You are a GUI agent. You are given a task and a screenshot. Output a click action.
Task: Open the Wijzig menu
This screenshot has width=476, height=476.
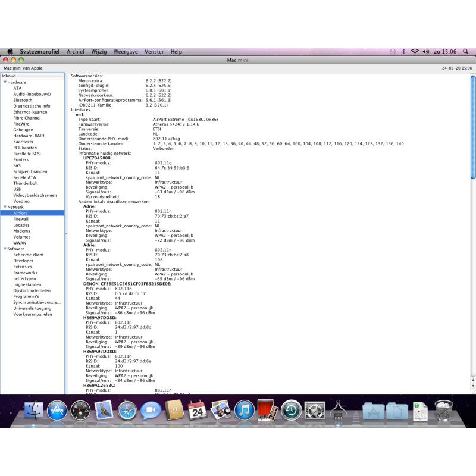click(x=99, y=51)
